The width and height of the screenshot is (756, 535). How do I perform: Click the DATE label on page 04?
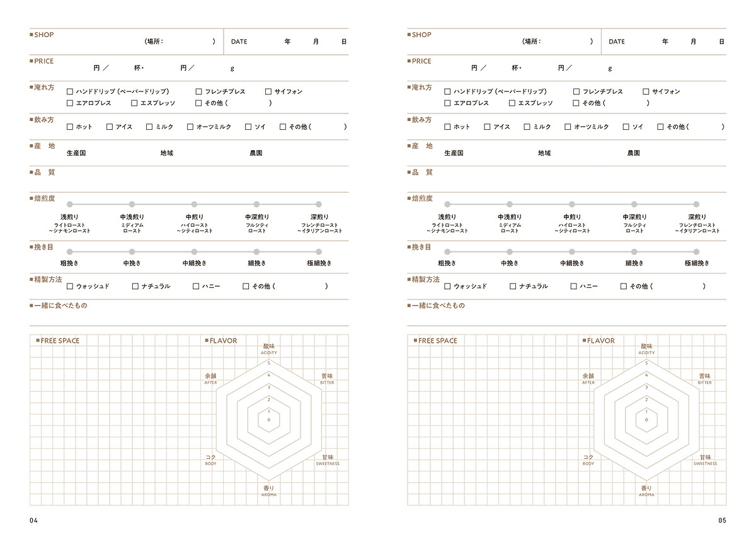[239, 42]
